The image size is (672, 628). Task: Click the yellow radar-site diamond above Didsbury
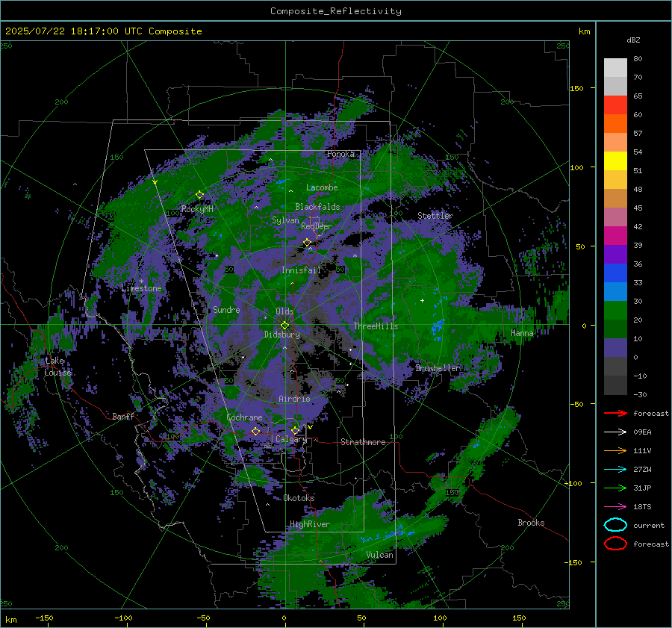(x=284, y=326)
